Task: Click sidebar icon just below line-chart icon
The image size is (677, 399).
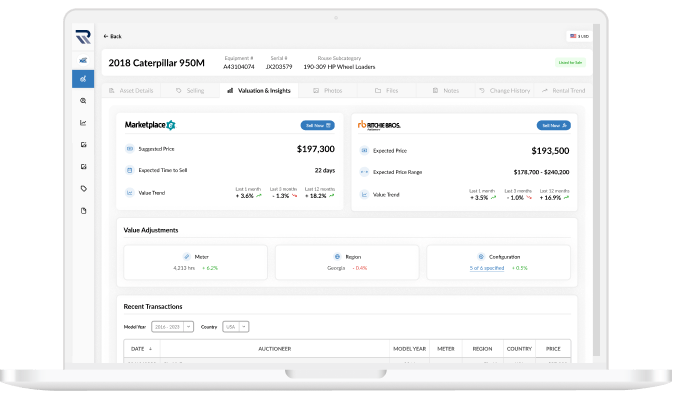Action: (x=83, y=145)
